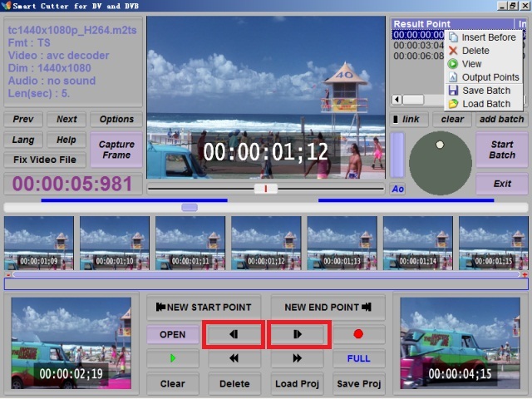Toggle the link button
Viewport: 532px width, 399px height.
click(409, 119)
